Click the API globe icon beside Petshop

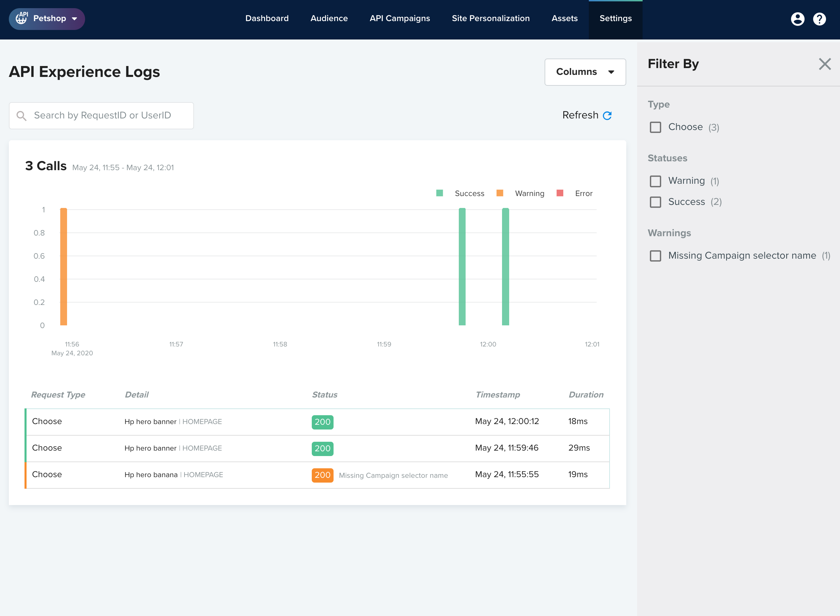(22, 18)
